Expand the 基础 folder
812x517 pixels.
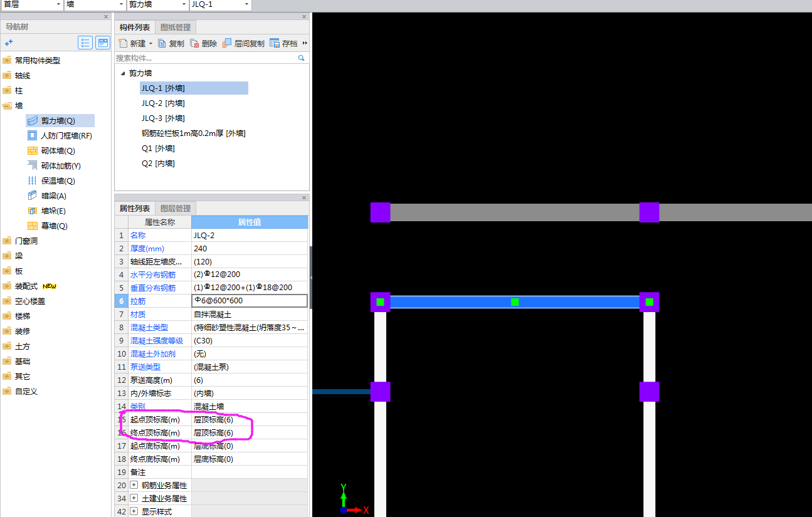(7, 361)
